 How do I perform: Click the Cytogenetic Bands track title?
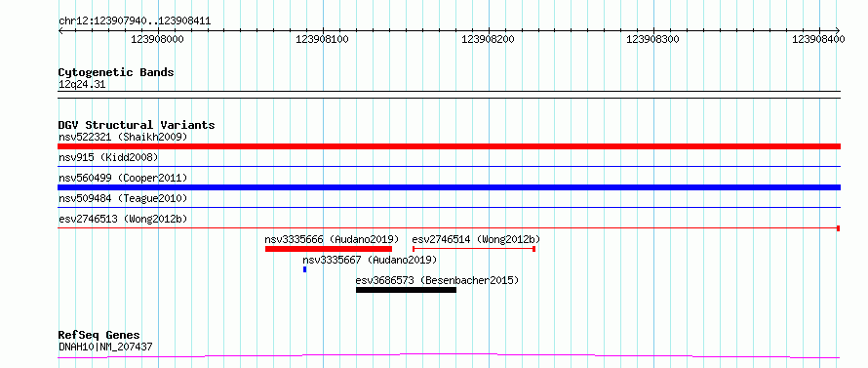[116, 72]
